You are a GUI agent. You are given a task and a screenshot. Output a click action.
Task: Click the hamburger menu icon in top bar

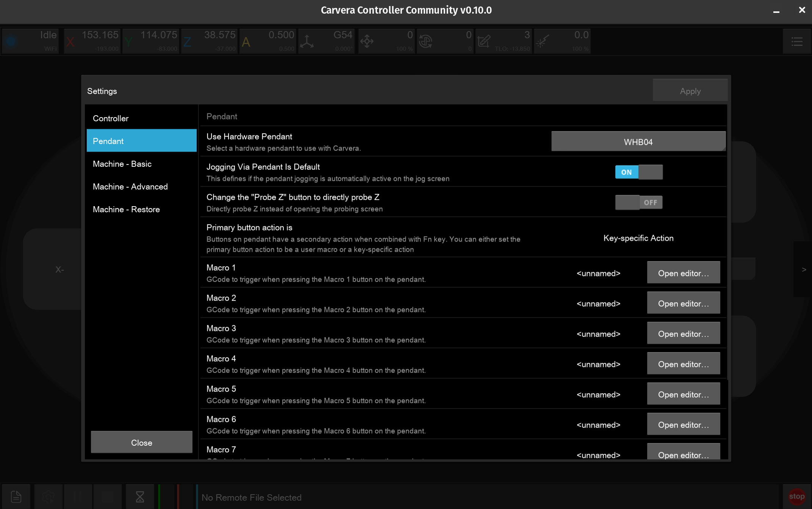(797, 41)
